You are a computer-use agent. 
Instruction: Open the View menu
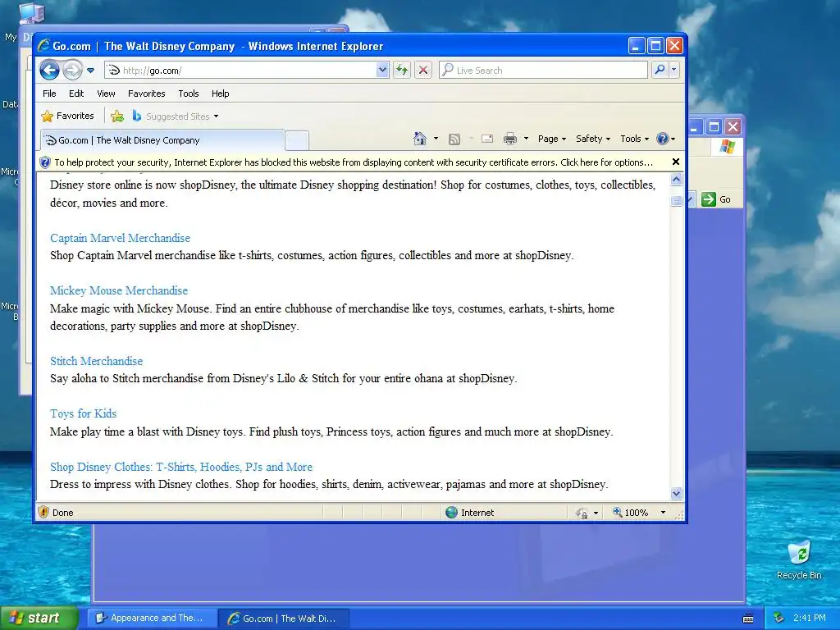(106, 94)
